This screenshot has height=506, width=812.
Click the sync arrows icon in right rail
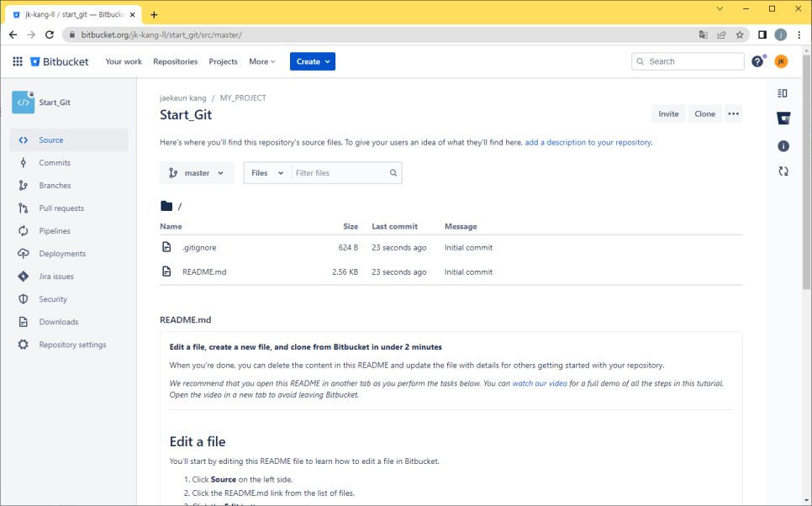click(783, 171)
